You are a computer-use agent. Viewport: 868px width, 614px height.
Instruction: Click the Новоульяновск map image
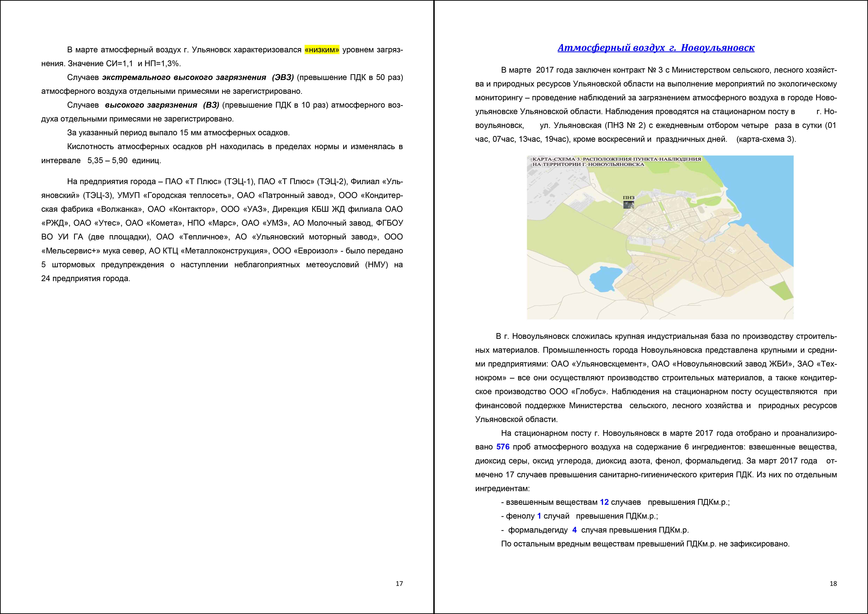tap(660, 237)
